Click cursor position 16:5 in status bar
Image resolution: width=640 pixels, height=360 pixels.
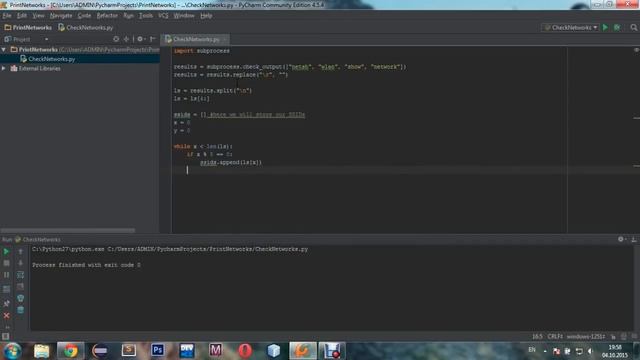pyautogui.click(x=537, y=336)
